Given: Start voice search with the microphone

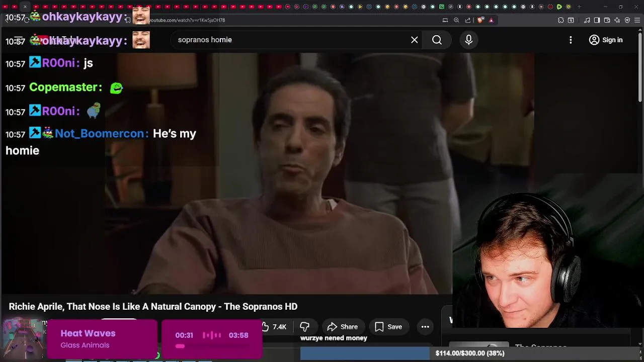Looking at the screenshot, I should click(468, 40).
